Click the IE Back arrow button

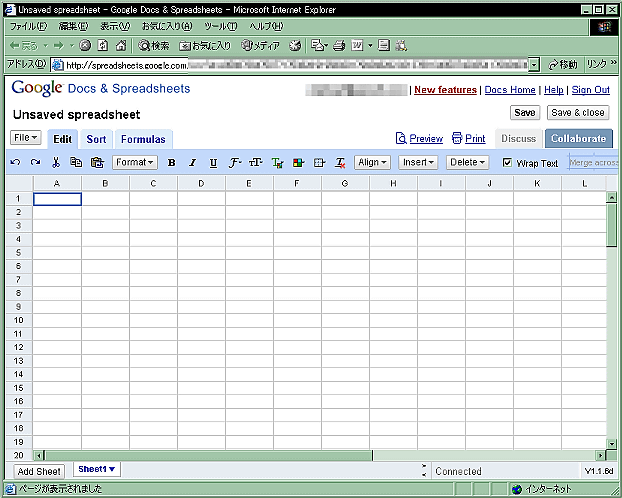pos(23,46)
